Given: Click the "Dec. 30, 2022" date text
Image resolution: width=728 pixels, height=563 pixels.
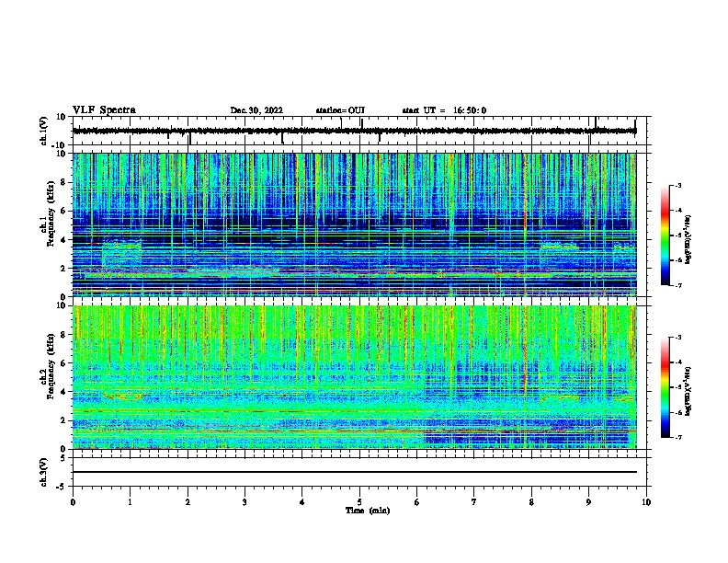Looking at the screenshot, I should tap(256, 110).
